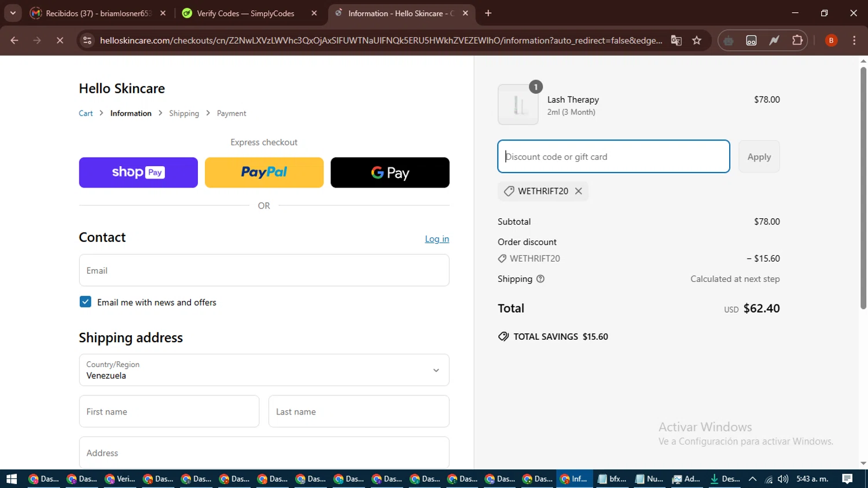
Task: Open Chrome's three-dot menu
Action: [x=854, y=41]
